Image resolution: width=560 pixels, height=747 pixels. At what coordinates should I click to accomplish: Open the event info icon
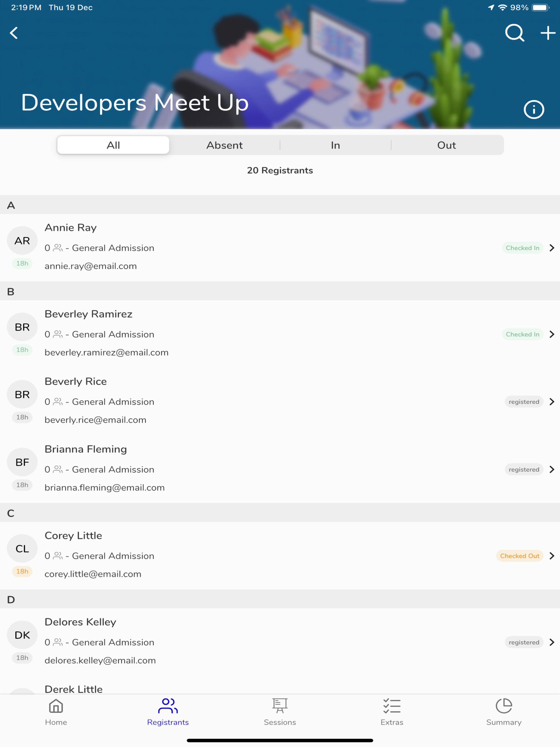pos(534,109)
